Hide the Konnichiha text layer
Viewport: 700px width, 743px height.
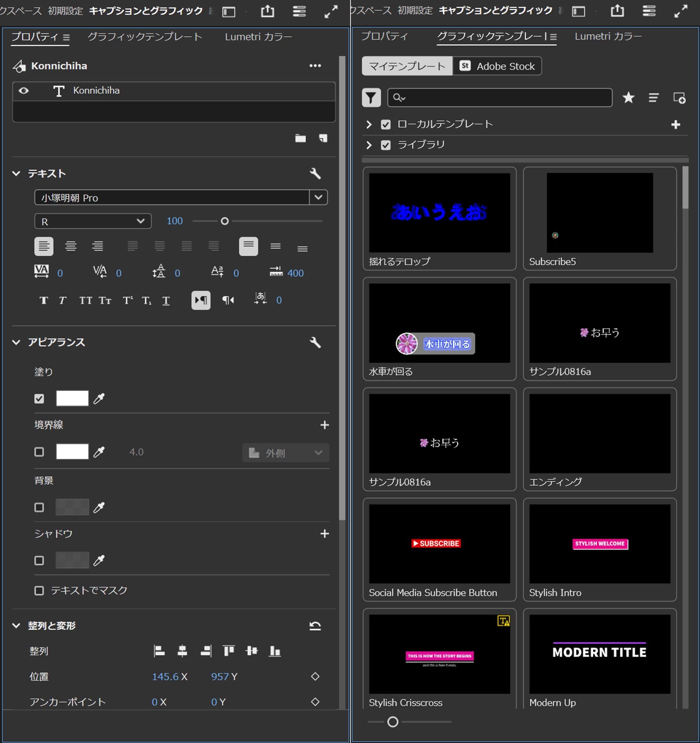click(24, 90)
